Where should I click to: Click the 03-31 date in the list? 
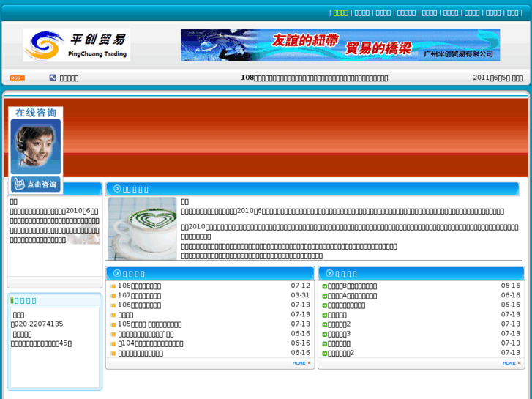click(300, 295)
